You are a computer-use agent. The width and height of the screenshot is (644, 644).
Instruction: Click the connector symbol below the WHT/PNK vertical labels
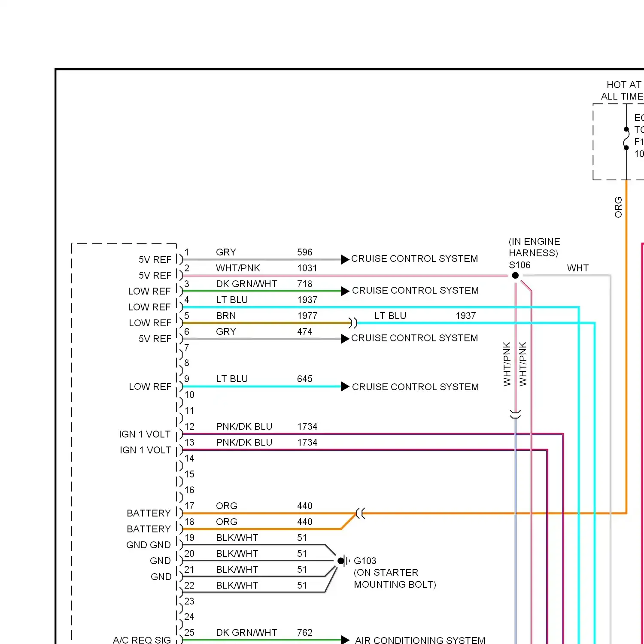click(515, 414)
